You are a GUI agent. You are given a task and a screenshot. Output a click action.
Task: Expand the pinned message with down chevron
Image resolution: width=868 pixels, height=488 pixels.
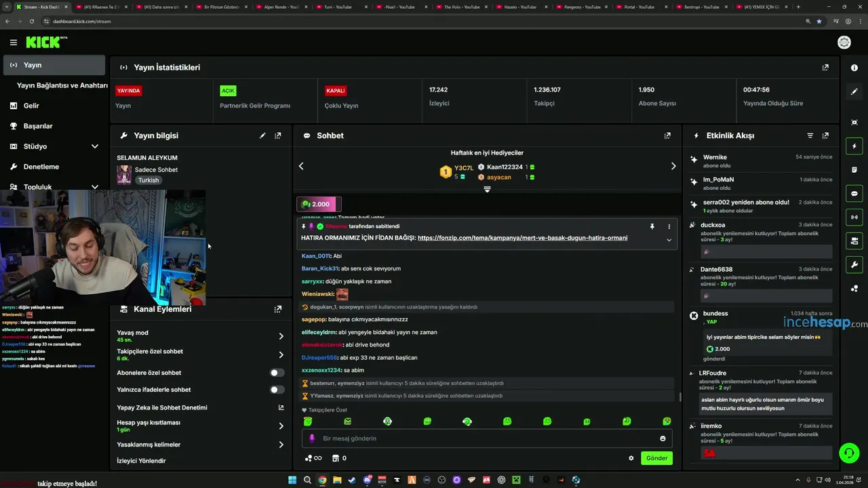(x=669, y=240)
